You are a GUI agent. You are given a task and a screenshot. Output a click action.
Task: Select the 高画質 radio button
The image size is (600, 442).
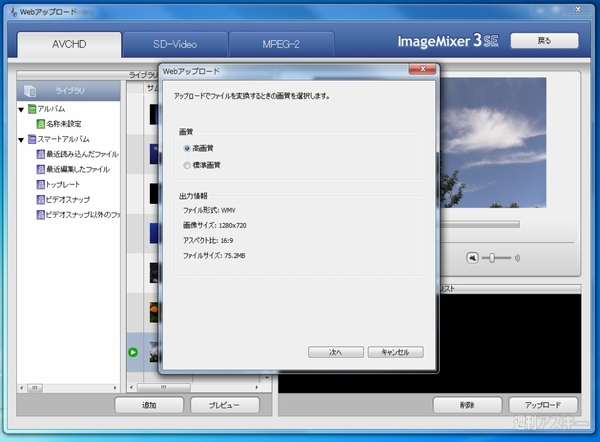[x=187, y=148]
